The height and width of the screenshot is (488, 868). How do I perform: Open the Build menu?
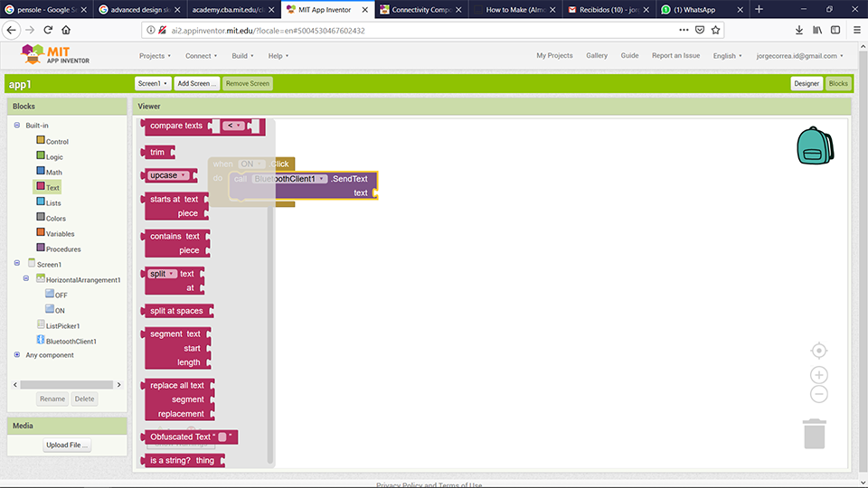pos(242,56)
